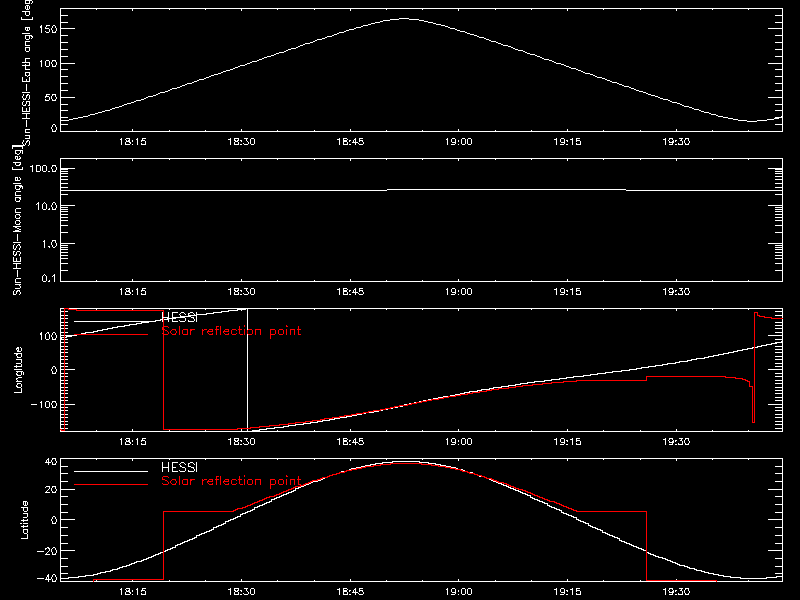This screenshot has width=800, height=600.
Task: Click the -20 tick label on Latitude axis
Action: [47, 551]
